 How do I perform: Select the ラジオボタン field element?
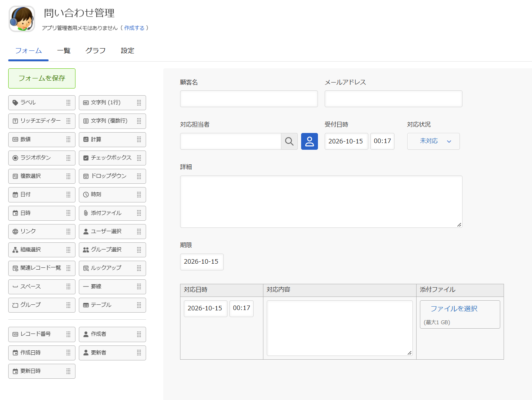(x=42, y=158)
